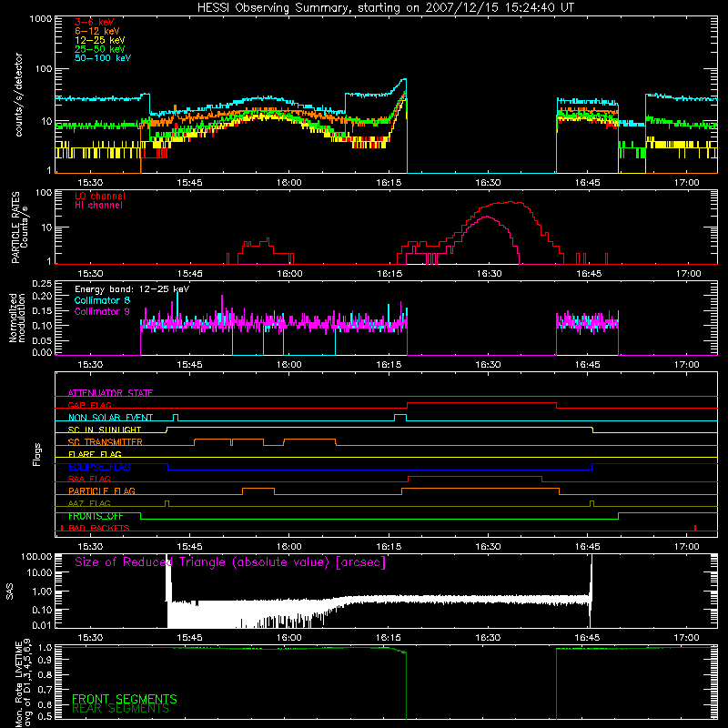728x728 pixels.
Task: Click the Energy band: 12-25 keV label
Action: click(x=132, y=289)
